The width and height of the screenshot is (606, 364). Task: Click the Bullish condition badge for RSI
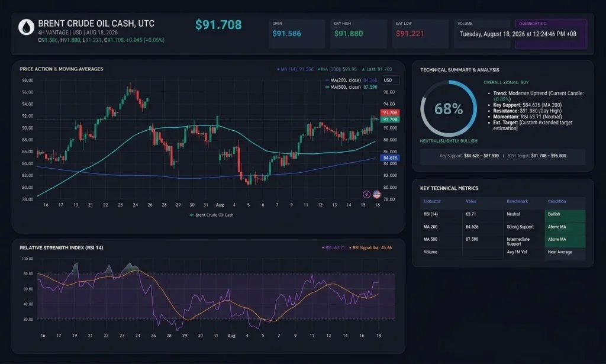click(x=565, y=214)
